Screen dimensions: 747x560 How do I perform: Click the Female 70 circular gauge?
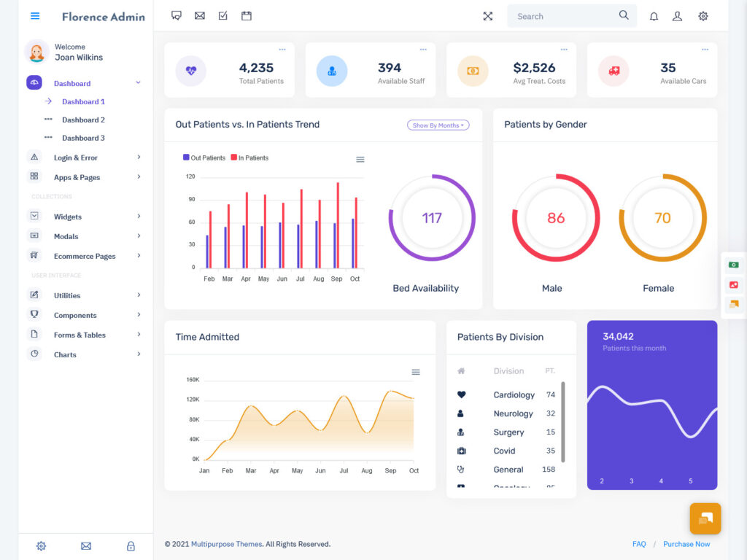coord(662,217)
